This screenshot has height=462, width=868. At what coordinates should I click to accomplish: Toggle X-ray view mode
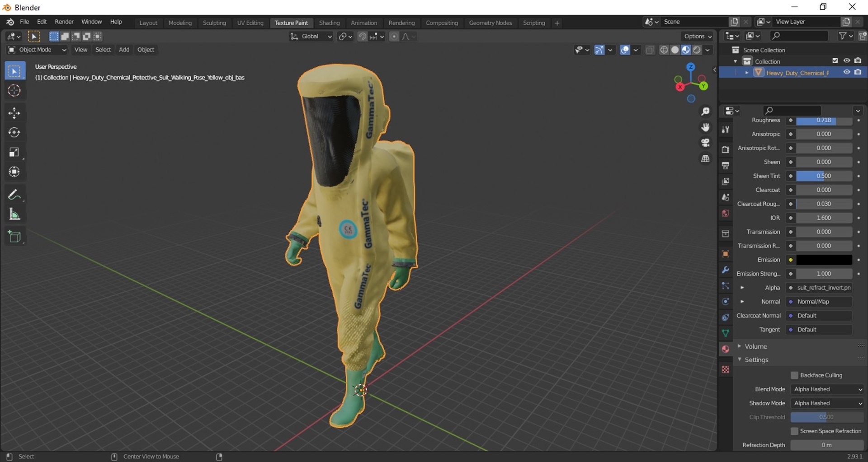(x=650, y=50)
